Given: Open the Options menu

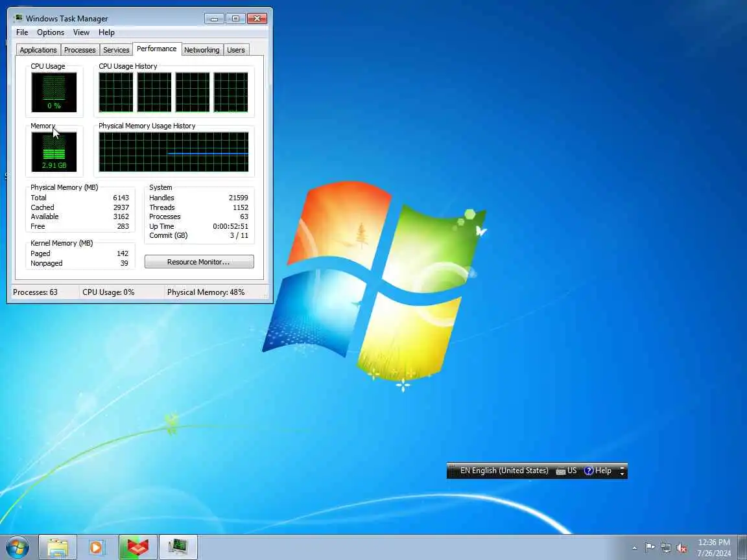Looking at the screenshot, I should (x=51, y=32).
